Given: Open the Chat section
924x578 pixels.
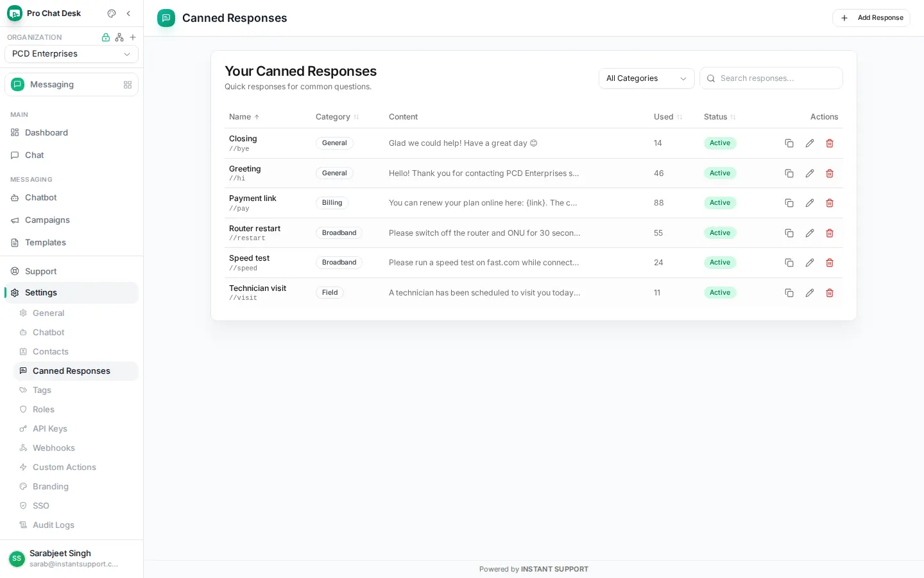Looking at the screenshot, I should (x=71, y=155).
